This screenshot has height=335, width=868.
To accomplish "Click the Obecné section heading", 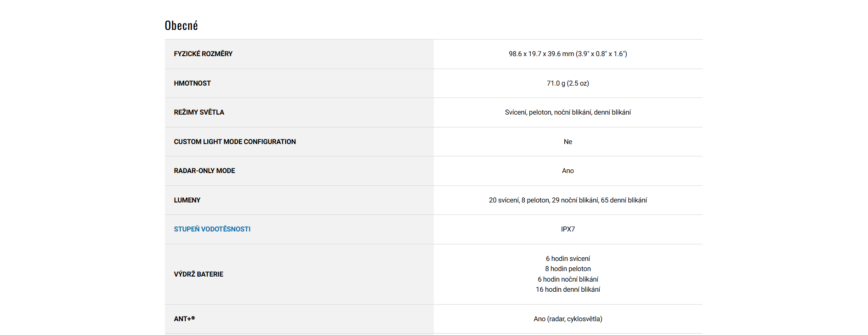I will point(181,26).
